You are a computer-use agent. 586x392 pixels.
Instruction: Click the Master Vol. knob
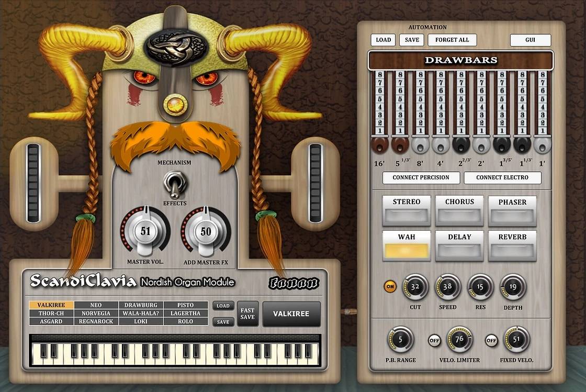[145, 231]
